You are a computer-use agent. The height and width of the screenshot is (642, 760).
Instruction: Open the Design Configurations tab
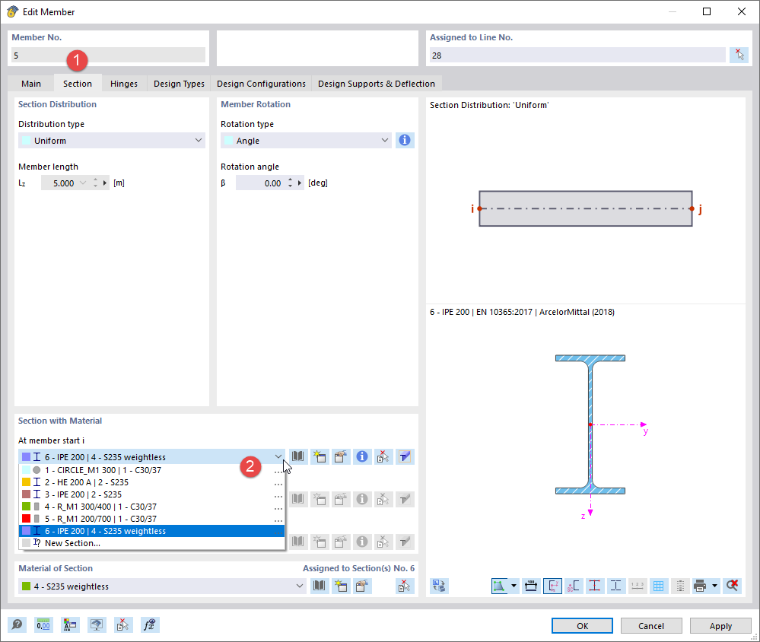point(261,84)
